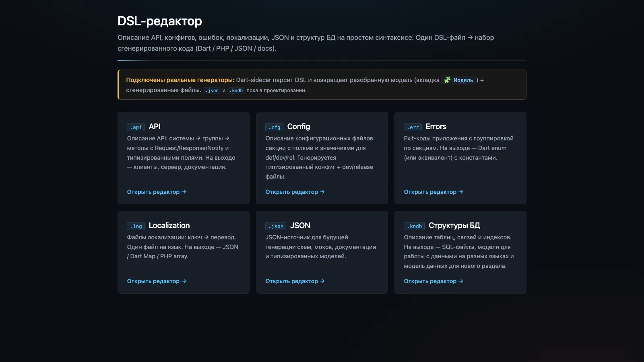644x362 pixels.
Task: Open editor link in the Errors card
Action: (433, 192)
